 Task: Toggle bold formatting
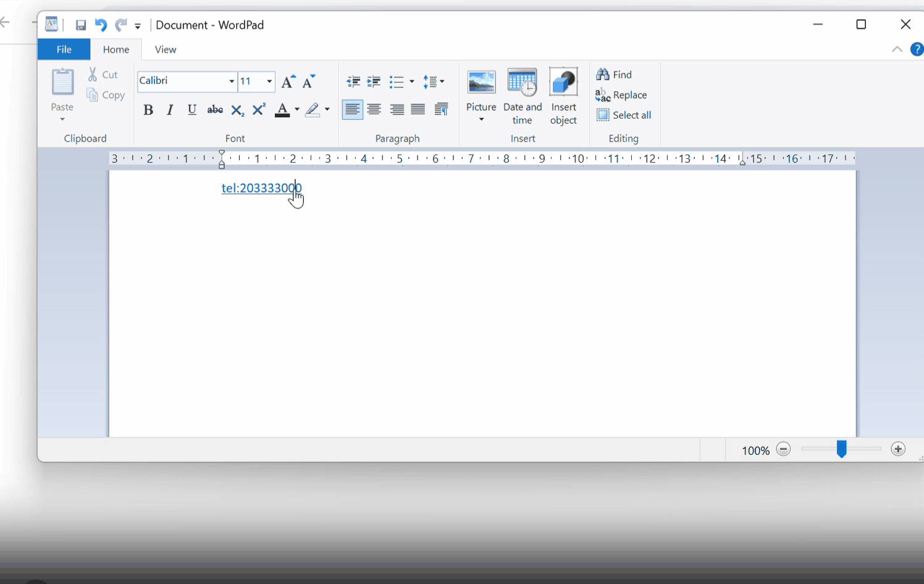[148, 109]
